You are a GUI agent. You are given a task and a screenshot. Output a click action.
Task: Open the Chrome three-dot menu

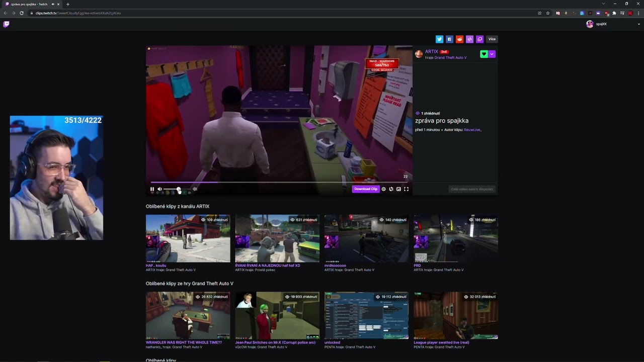click(x=639, y=13)
